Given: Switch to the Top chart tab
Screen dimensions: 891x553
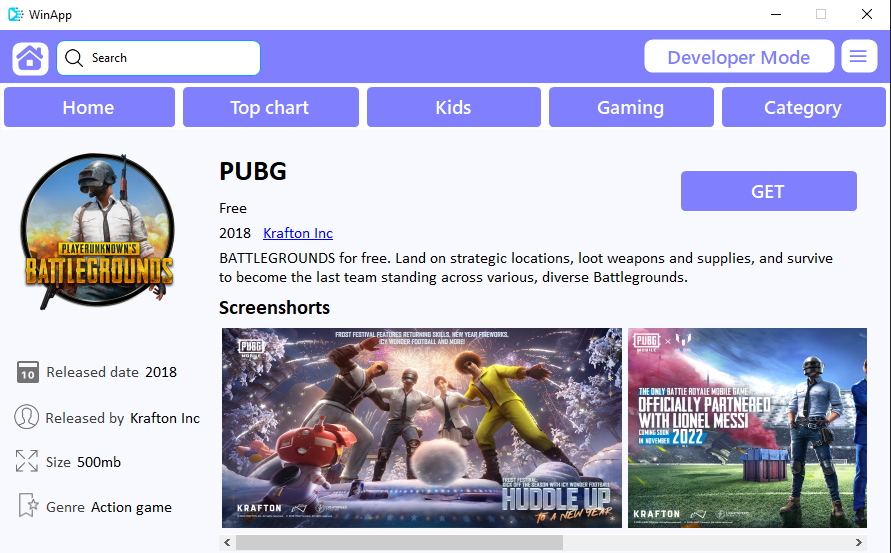Looking at the screenshot, I should click(270, 107).
